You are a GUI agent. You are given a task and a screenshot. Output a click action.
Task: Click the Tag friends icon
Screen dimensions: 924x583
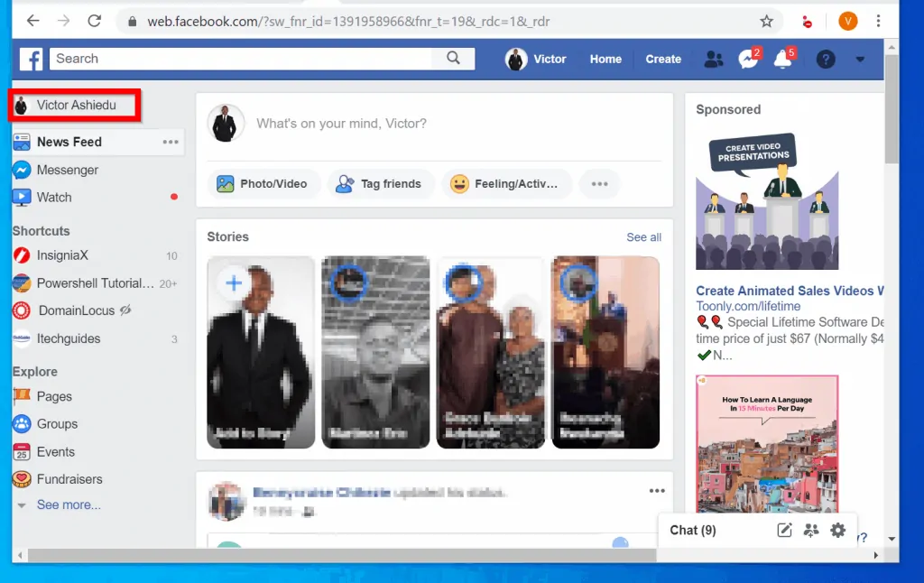point(381,183)
